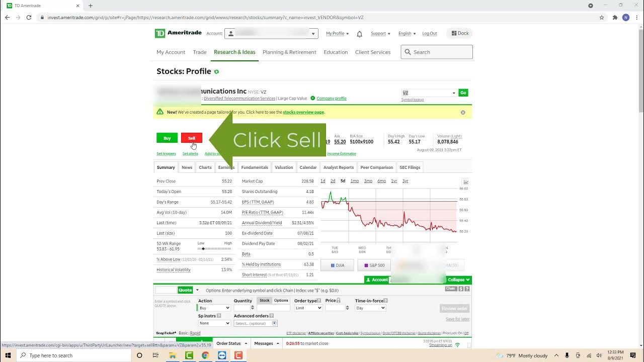Viewport: 644px width, 362px height.
Task: Click the dollar sign icon in SnapTicket
Action: pos(461,289)
